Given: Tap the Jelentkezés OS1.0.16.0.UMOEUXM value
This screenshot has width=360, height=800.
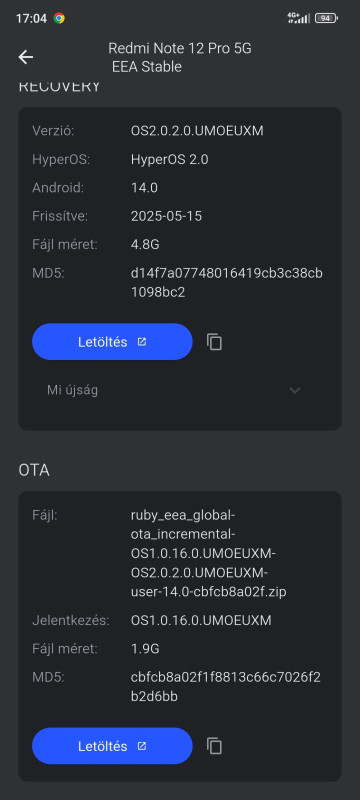Looking at the screenshot, I should (201, 621).
